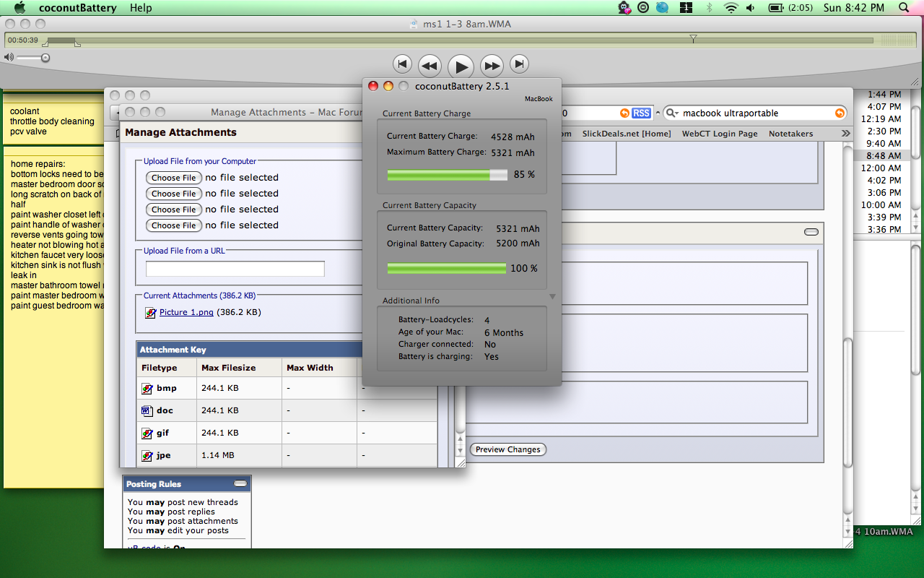
Task: Skip to end of the audio
Action: point(519,64)
